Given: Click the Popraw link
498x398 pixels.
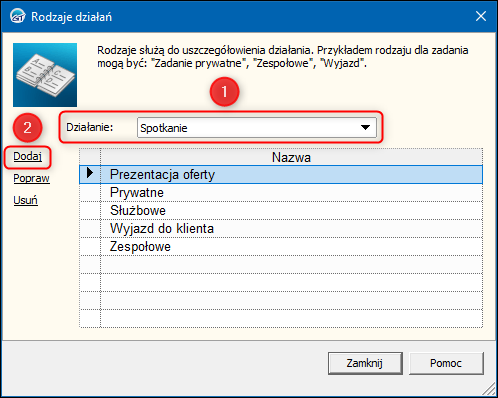Looking at the screenshot, I should click(31, 178).
